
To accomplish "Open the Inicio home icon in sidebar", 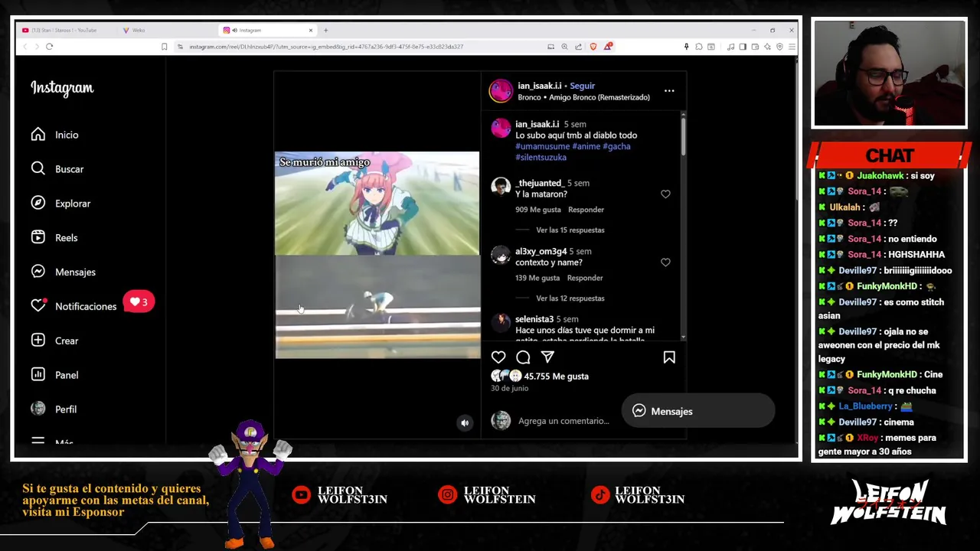I will [38, 135].
